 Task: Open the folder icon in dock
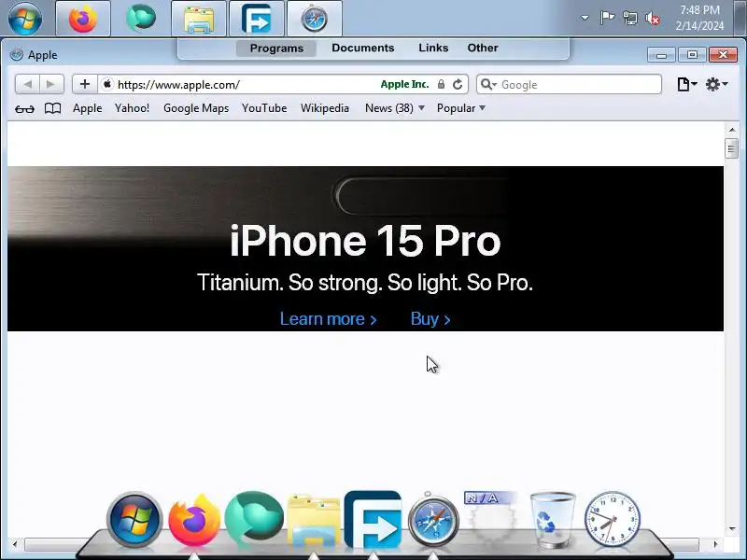[x=314, y=520]
